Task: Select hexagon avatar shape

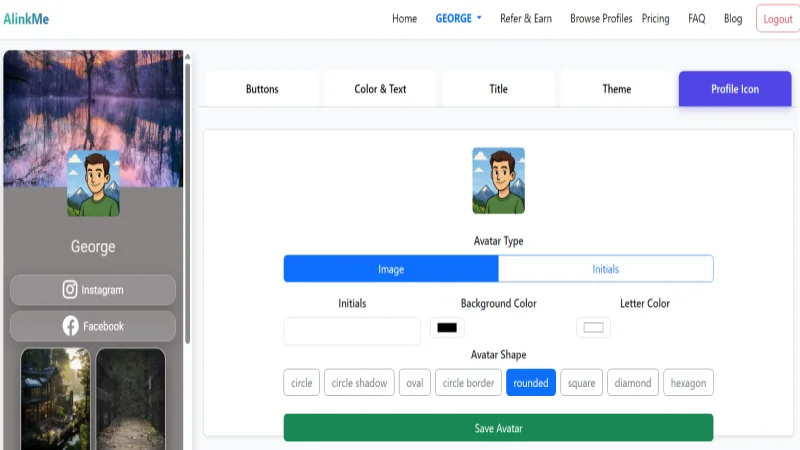Action: [688, 383]
